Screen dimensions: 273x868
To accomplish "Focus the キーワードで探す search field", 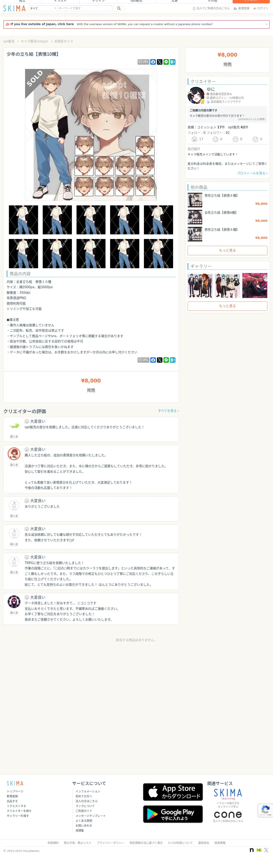I will [x=85, y=9].
